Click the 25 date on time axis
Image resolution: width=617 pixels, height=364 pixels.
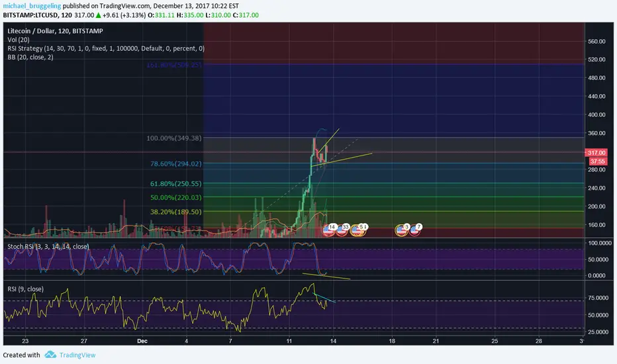[x=495, y=341]
